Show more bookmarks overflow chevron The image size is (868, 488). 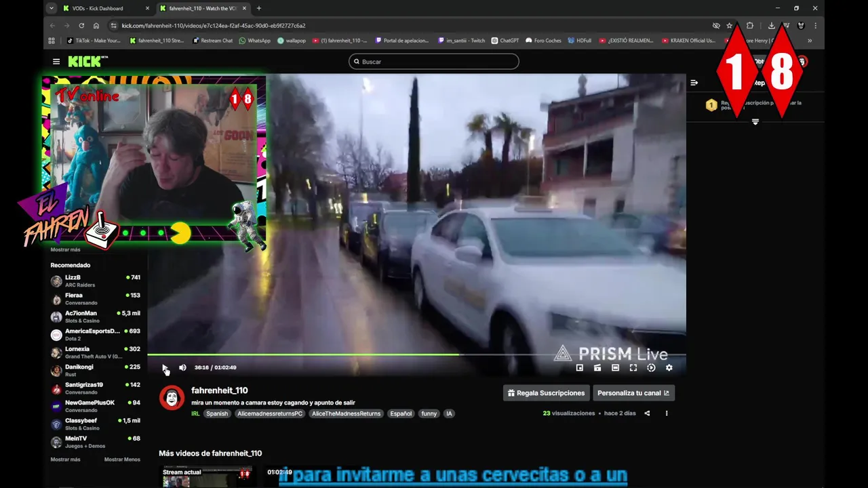810,41
